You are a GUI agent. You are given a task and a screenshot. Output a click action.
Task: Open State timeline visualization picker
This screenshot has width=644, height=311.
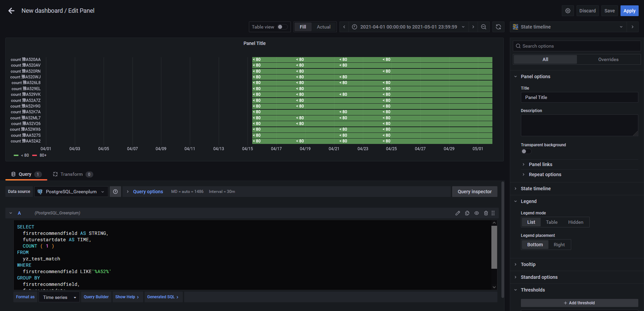pyautogui.click(x=569, y=27)
